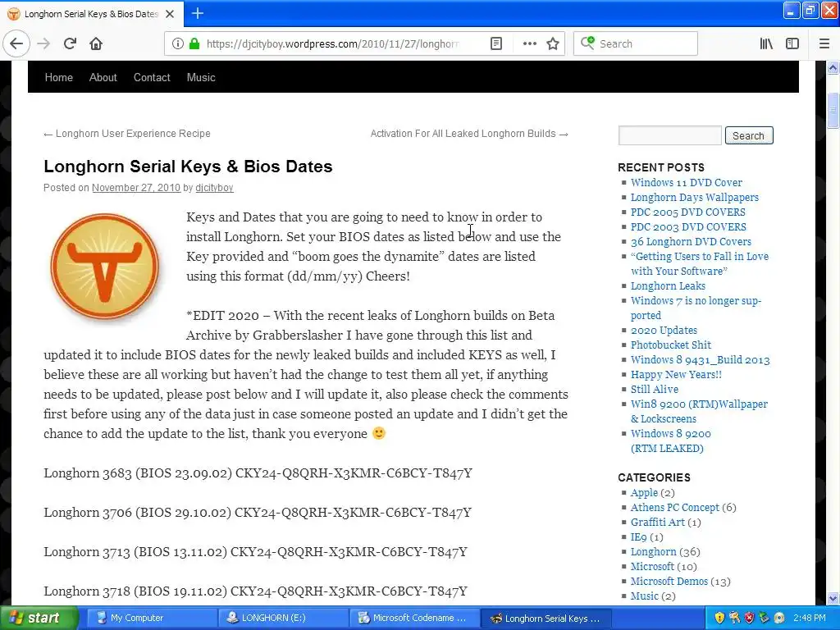Click the Longhorn 3718 BIOS key line
This screenshot has height=630, width=840.
point(256,591)
